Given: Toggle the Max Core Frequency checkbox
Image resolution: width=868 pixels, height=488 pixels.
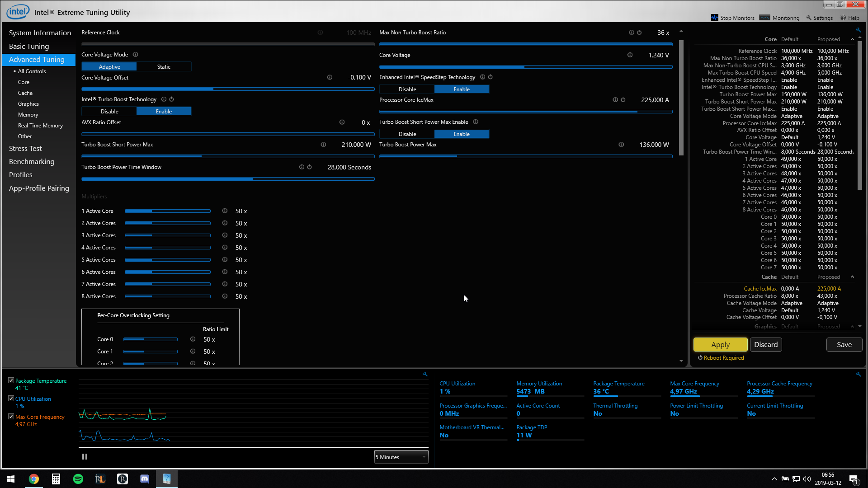Looking at the screenshot, I should 11,417.
